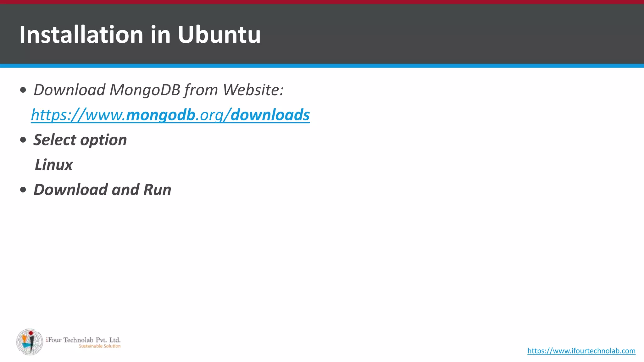Click the bold 'mongodb' word in link

(160, 115)
